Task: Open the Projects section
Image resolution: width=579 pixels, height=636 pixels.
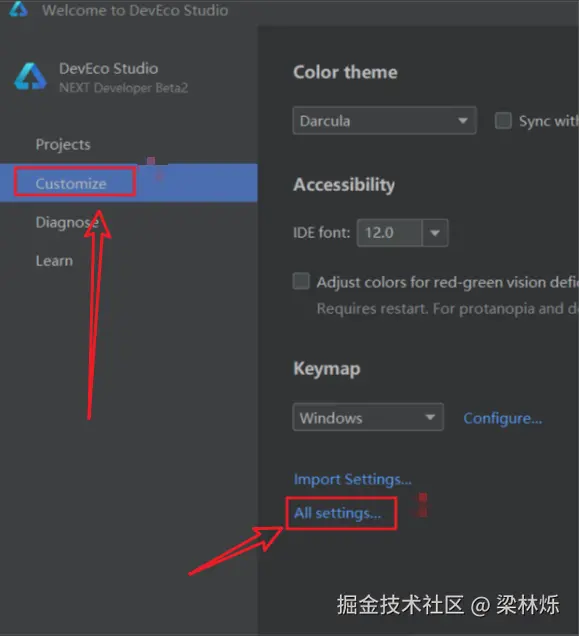Action: coord(63,145)
